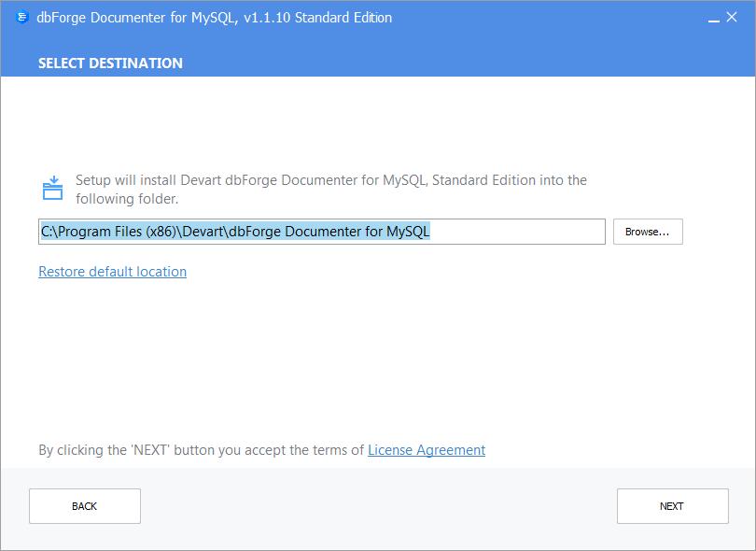Screen dimensions: 756x551
Task: Click the 'Setup will install Devart dbForge' description
Action: click(x=331, y=180)
